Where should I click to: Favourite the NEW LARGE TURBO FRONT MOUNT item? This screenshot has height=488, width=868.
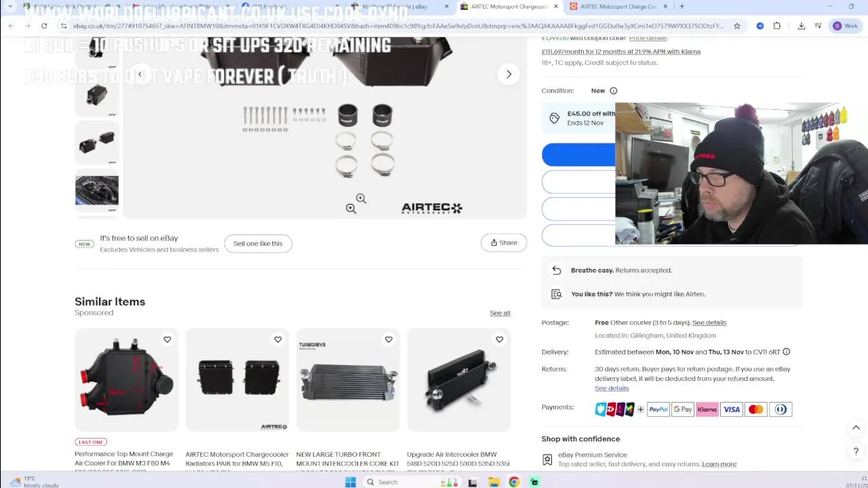pyautogui.click(x=389, y=340)
